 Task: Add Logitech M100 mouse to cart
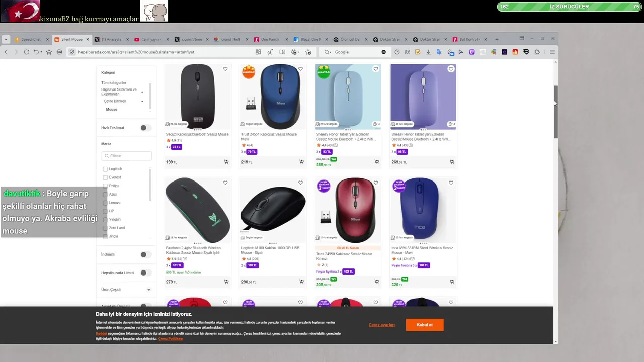(301, 282)
